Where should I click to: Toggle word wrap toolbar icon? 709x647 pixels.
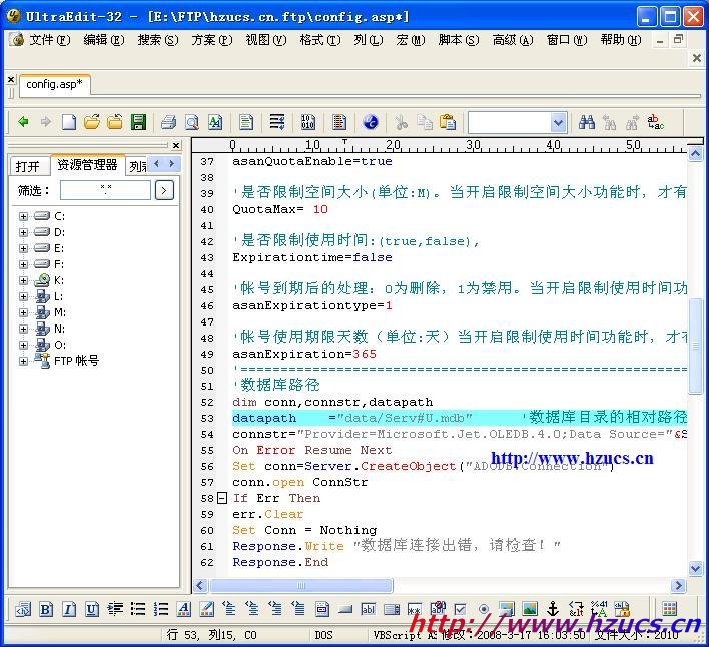click(277, 122)
